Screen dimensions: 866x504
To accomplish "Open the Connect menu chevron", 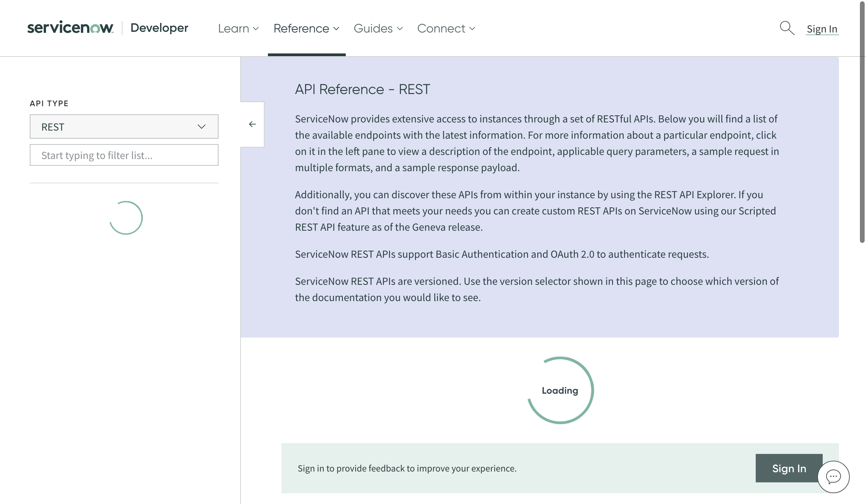I will point(472,28).
